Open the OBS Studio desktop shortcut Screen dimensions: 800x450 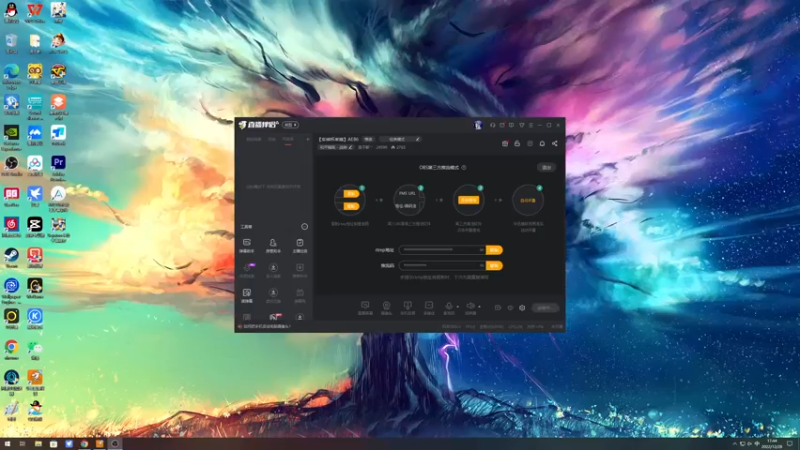(x=11, y=166)
